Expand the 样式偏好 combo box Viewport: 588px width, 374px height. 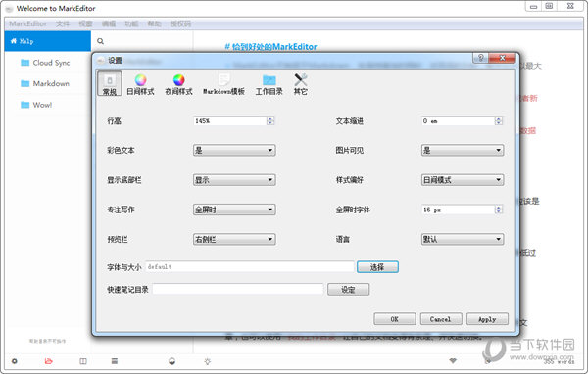click(x=463, y=180)
